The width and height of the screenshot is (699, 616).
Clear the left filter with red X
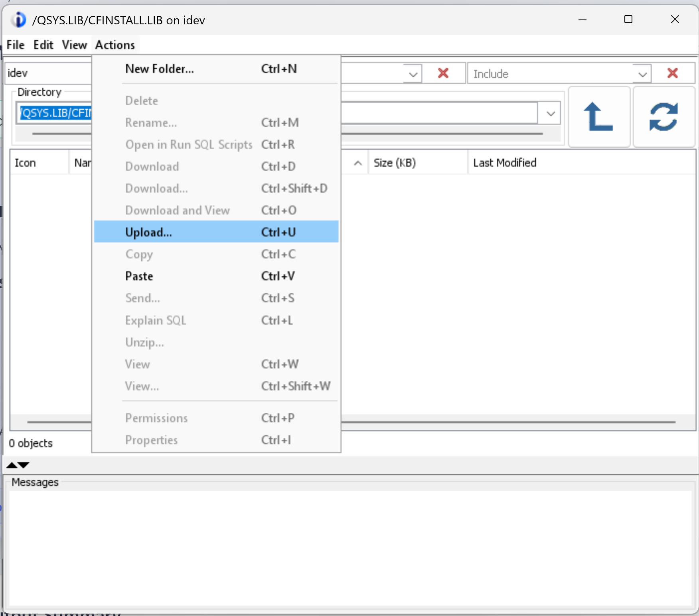click(x=443, y=73)
